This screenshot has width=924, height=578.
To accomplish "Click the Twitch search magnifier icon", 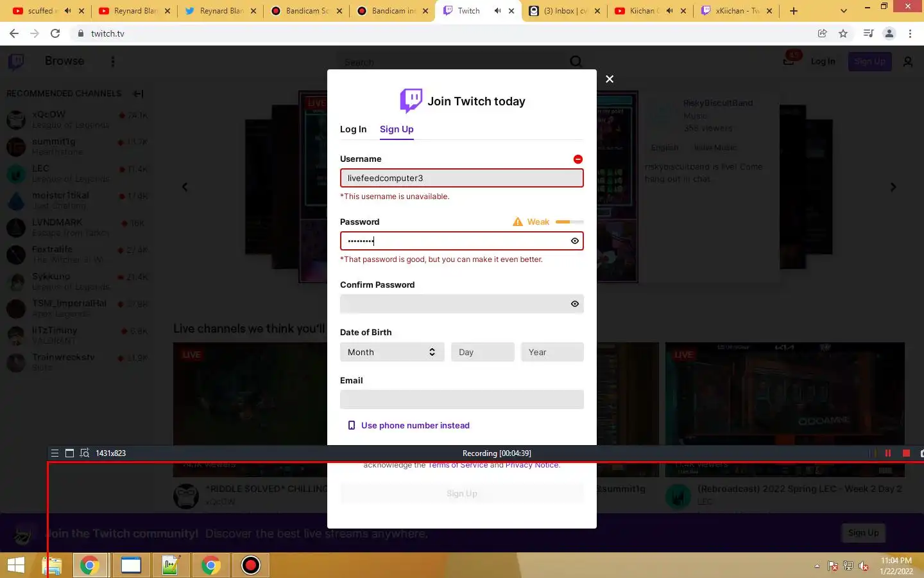I will coord(576,62).
